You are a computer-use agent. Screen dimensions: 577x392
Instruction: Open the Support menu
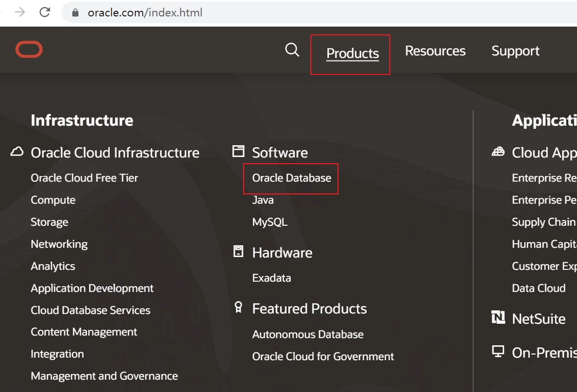pos(515,51)
